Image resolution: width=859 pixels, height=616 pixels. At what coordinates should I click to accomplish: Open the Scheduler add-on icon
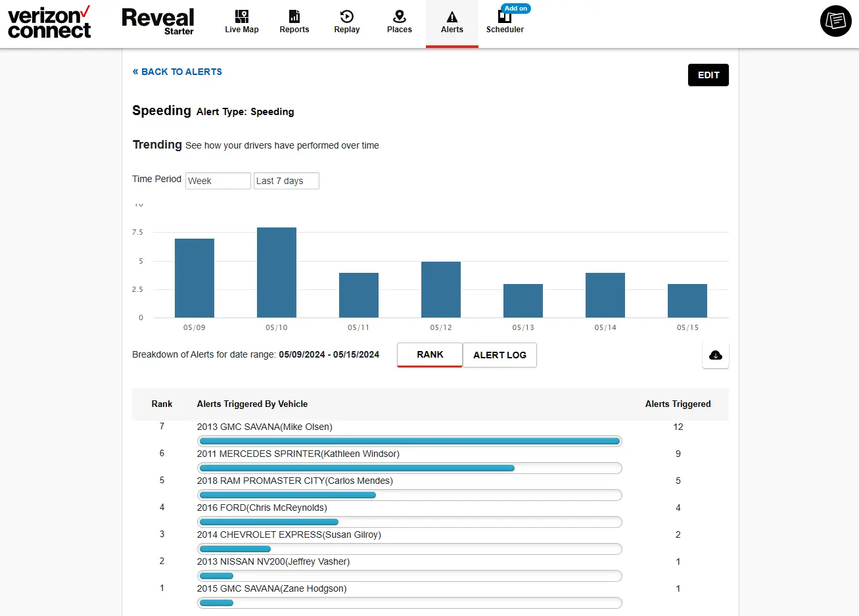[504, 18]
